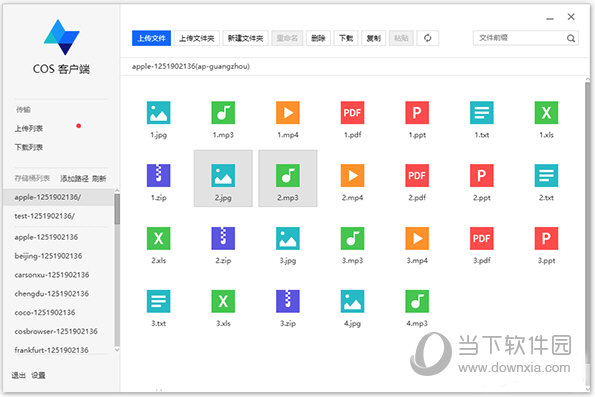Select the apple-1251902136/ path entry
The width and height of the screenshot is (595, 397).
coord(58,197)
